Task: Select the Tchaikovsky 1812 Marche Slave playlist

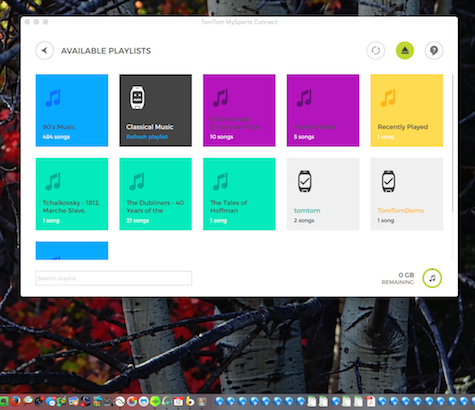Action: [x=72, y=194]
